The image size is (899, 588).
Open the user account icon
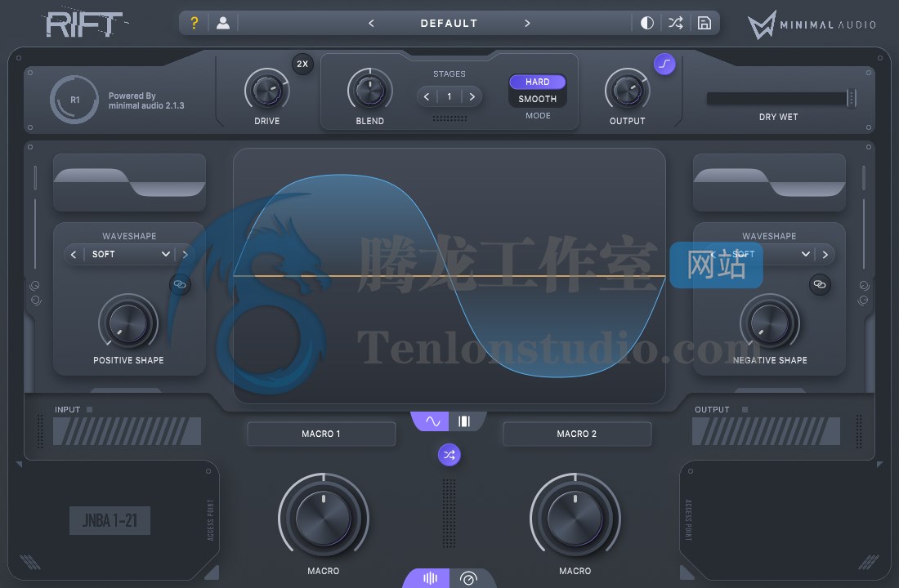pyautogui.click(x=223, y=23)
